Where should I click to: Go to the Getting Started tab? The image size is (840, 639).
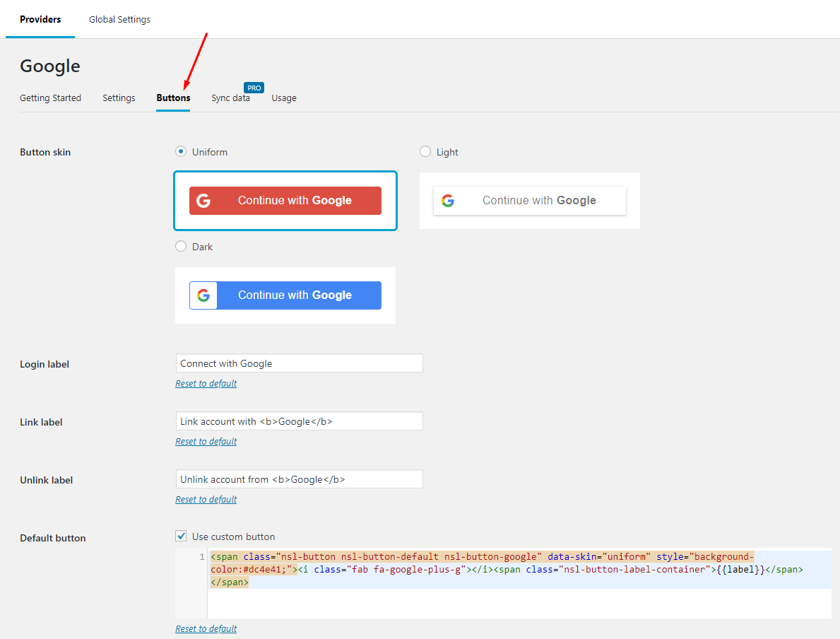[50, 98]
